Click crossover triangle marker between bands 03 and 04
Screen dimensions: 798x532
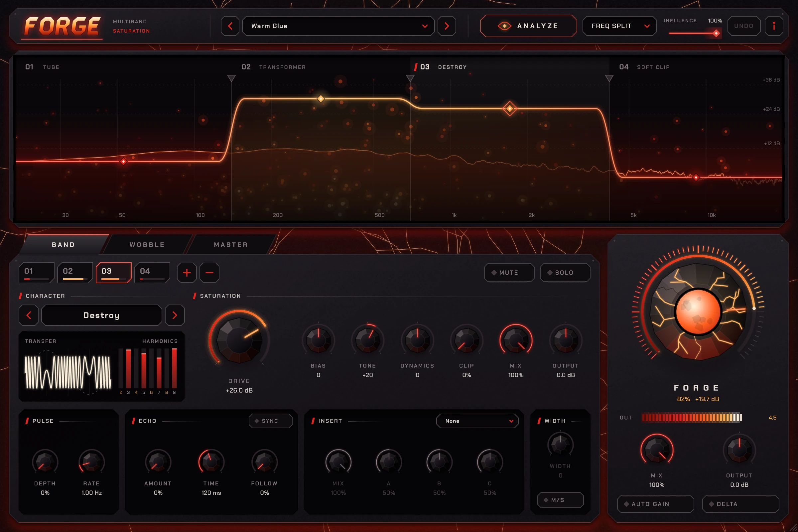609,78
